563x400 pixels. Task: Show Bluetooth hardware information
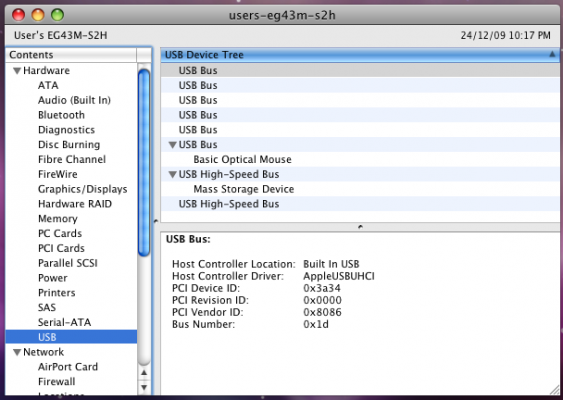pos(61,115)
